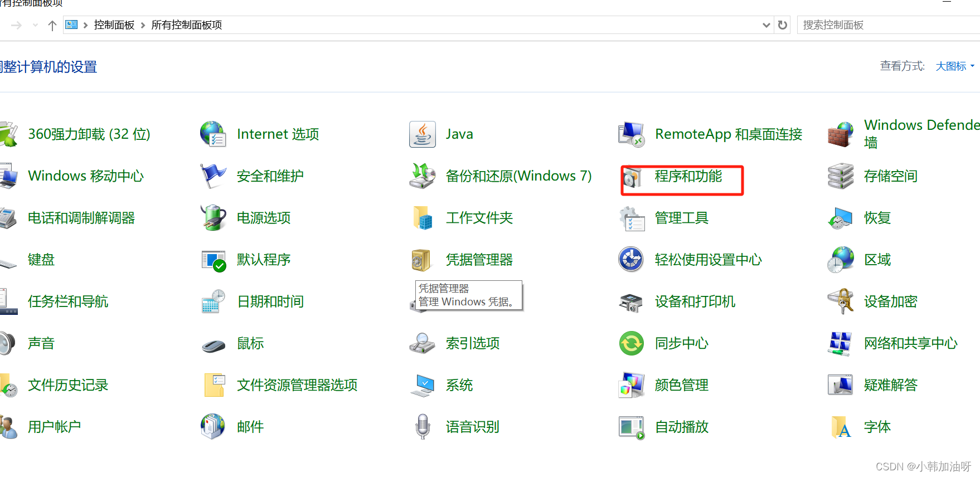Open the 声音 link

pos(41,343)
